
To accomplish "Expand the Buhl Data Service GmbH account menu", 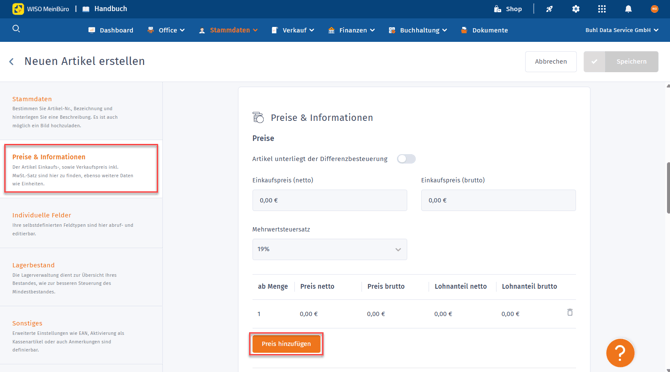I will (x=622, y=30).
